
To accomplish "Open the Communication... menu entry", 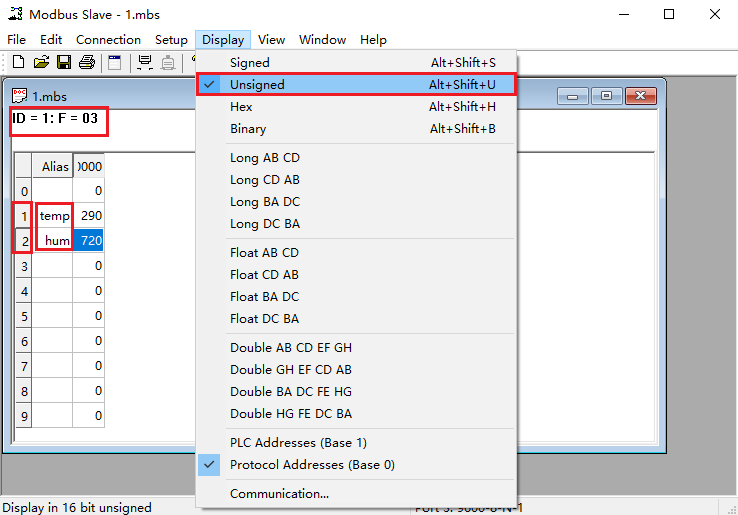I will pyautogui.click(x=356, y=494).
